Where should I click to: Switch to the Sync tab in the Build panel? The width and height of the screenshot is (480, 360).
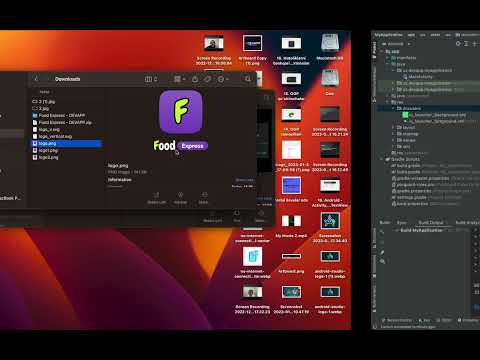click(x=401, y=222)
